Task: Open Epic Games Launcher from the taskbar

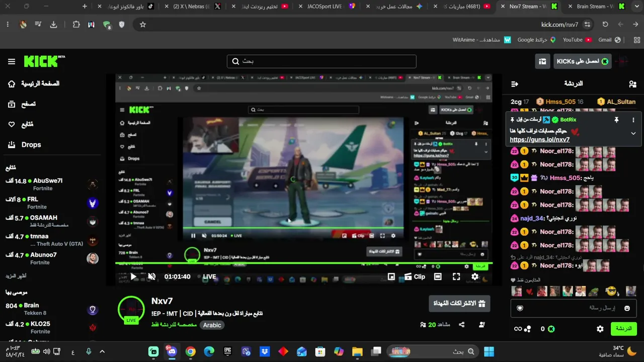Action: coord(227,351)
